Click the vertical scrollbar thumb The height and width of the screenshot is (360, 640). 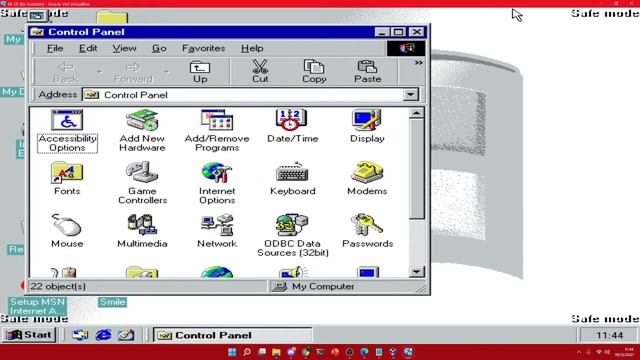[x=416, y=169]
